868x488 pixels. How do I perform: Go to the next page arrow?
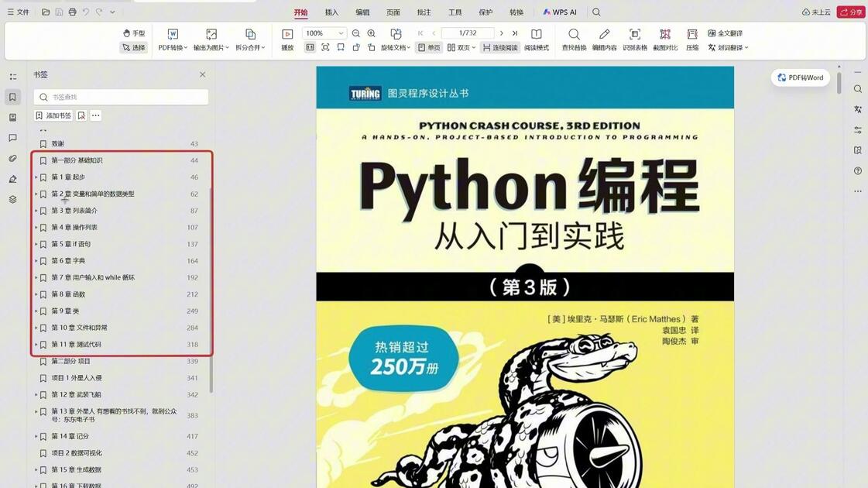[x=502, y=33]
